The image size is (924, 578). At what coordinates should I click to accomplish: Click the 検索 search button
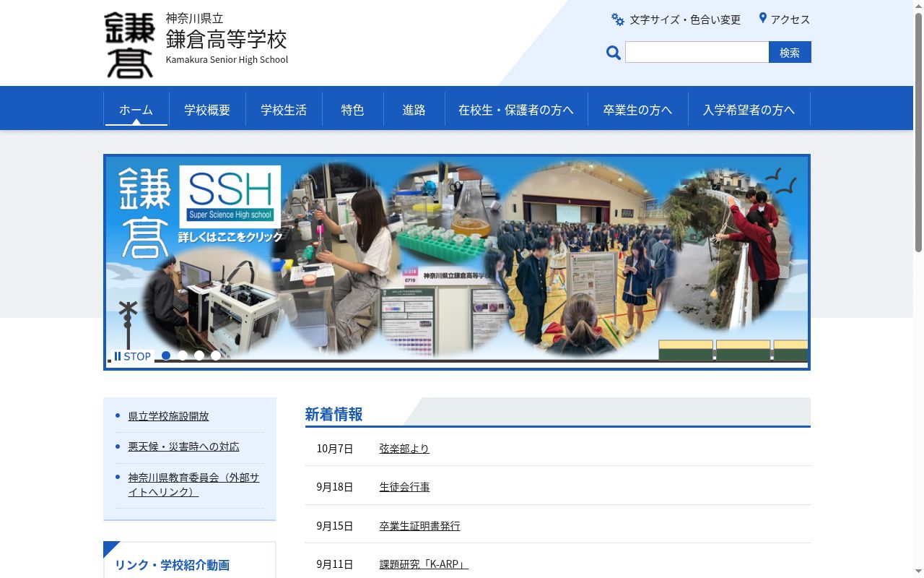click(x=790, y=52)
